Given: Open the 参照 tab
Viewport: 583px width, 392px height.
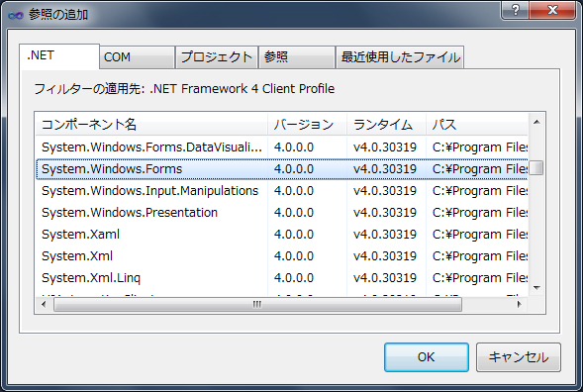Looking at the screenshot, I should click(x=297, y=57).
